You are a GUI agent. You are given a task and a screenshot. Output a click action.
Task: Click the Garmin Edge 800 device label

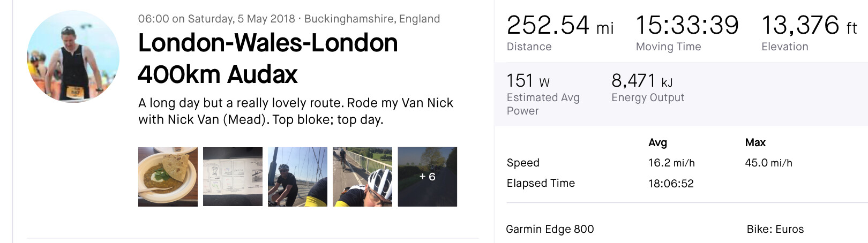click(550, 229)
